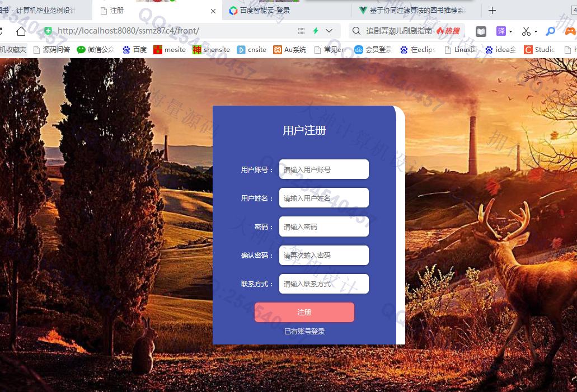Select the 注册 tab
Viewport: 577px width, 392px height.
click(x=157, y=10)
